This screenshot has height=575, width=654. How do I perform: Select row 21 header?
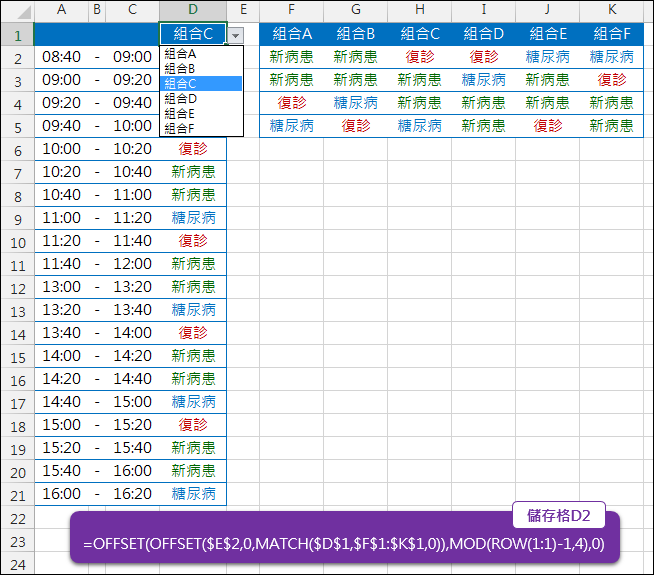[18, 495]
